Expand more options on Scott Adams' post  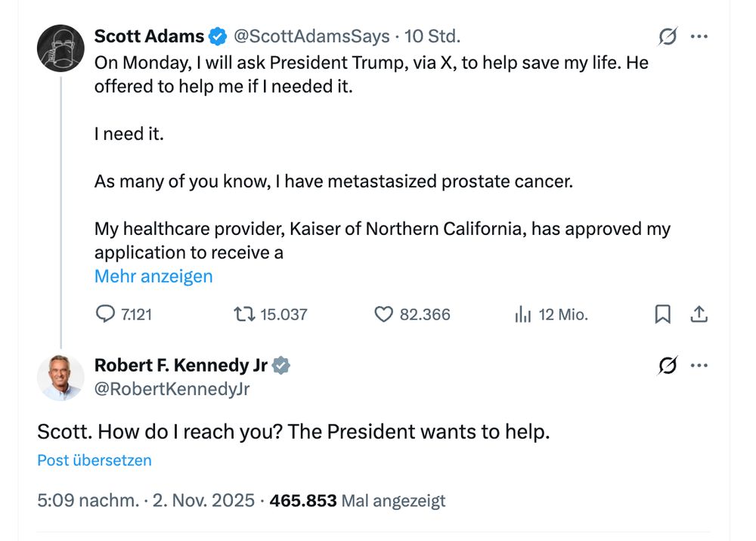(699, 36)
